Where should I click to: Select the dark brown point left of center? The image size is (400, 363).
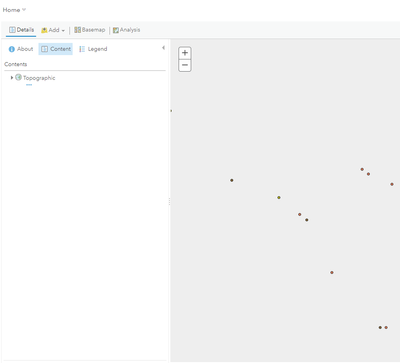(232, 180)
